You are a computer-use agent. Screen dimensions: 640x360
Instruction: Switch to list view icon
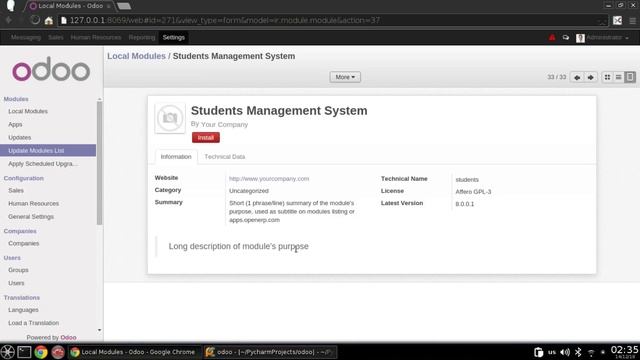pos(618,77)
